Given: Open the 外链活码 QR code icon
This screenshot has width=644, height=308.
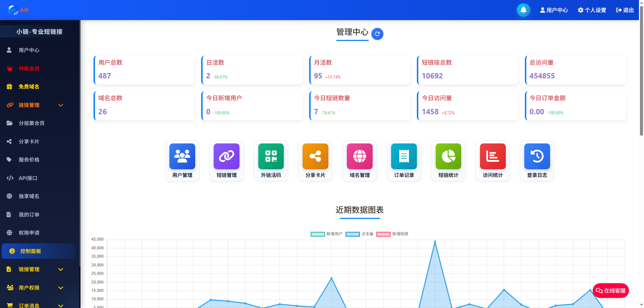Looking at the screenshot, I should click(x=271, y=161).
